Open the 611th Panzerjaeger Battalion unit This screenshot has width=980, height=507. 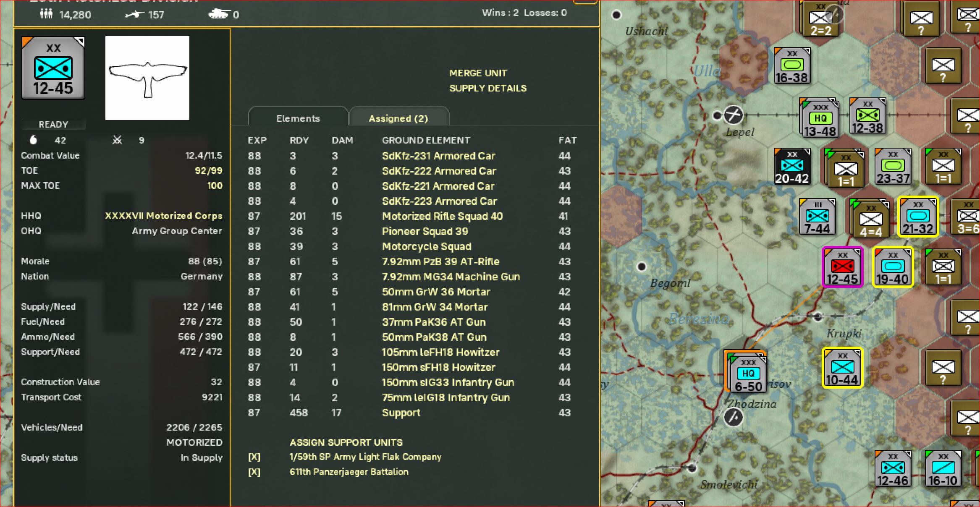click(349, 472)
